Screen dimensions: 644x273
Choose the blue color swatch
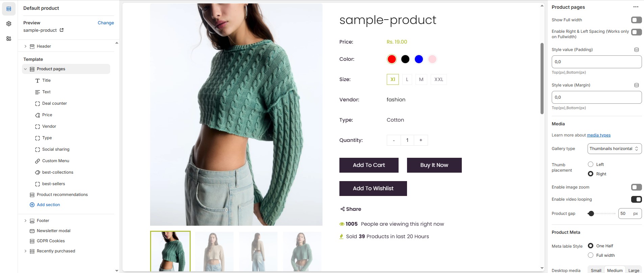419,59
